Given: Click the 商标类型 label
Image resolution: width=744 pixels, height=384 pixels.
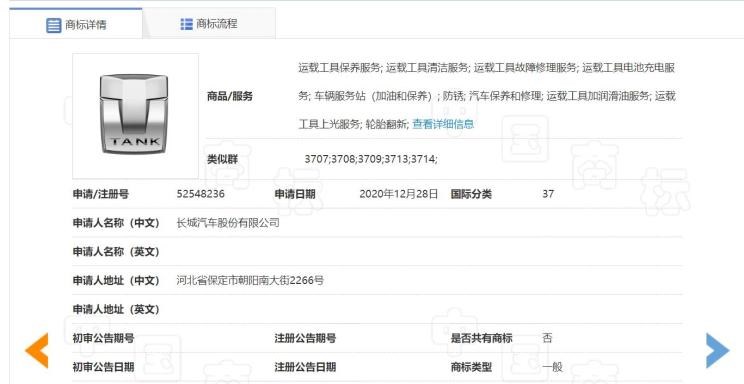Looking at the screenshot, I should click(471, 367).
